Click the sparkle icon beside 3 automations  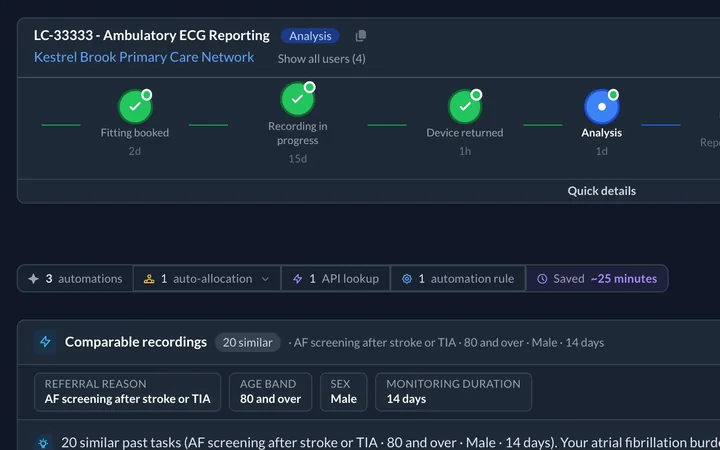[x=34, y=279]
